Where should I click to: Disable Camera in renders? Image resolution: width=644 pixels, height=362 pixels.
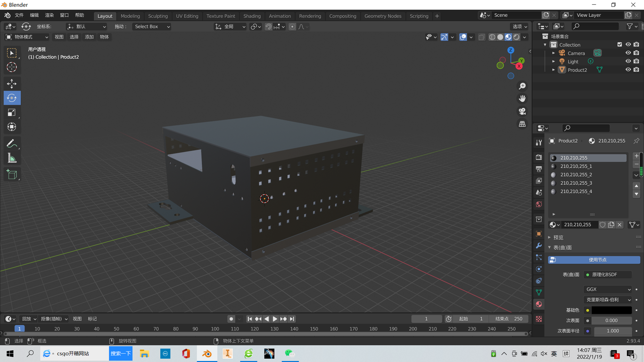click(636, 53)
